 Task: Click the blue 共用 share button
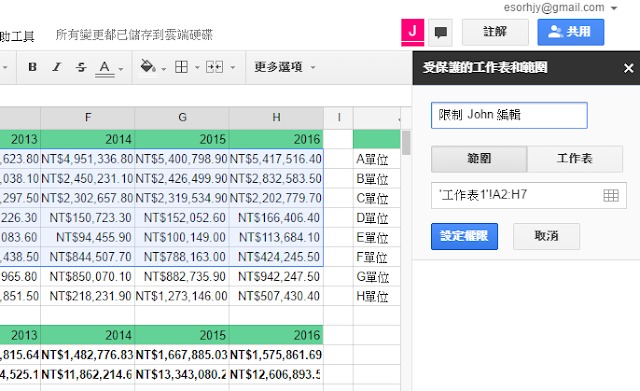click(571, 32)
